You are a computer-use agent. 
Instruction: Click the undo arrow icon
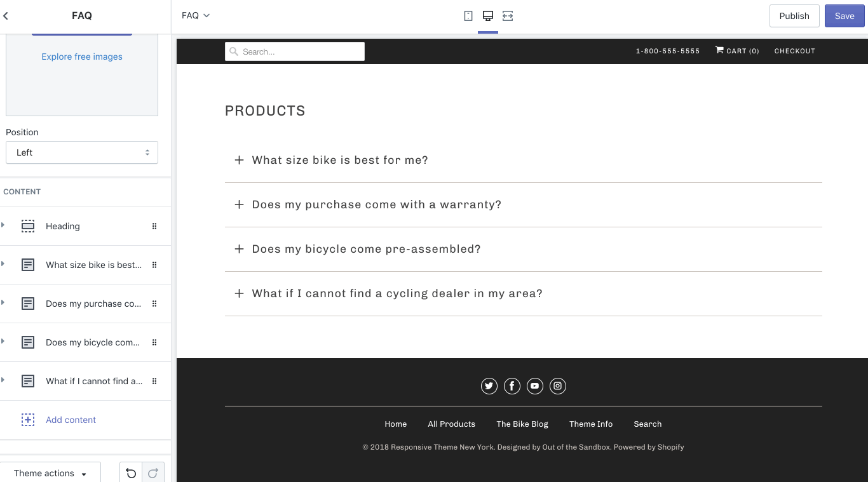click(131, 473)
